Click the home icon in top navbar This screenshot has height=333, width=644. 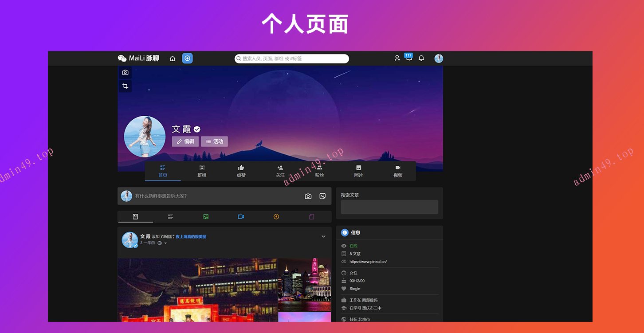click(x=173, y=59)
